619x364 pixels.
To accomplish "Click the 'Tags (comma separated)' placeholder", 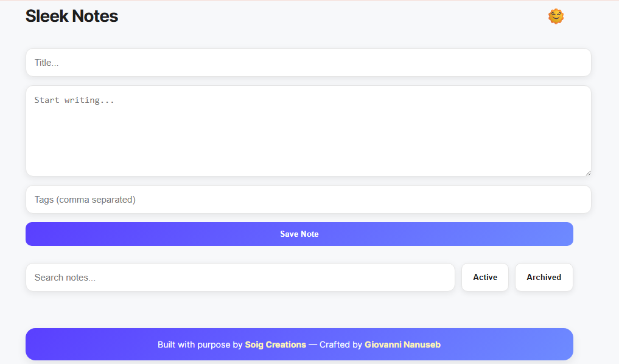I will click(85, 200).
